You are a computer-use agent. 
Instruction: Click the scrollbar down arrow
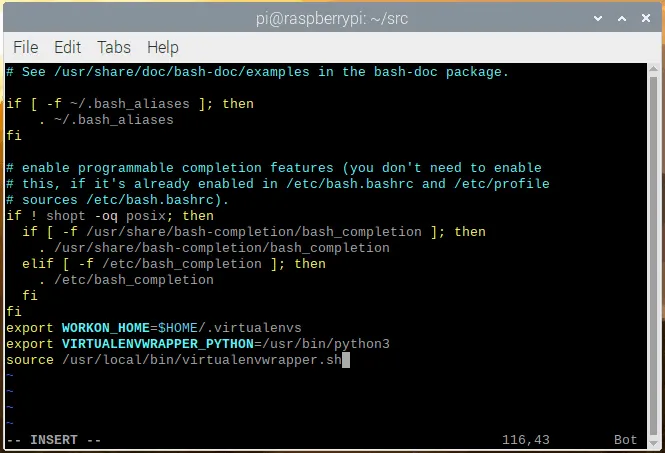pyautogui.click(x=654, y=444)
